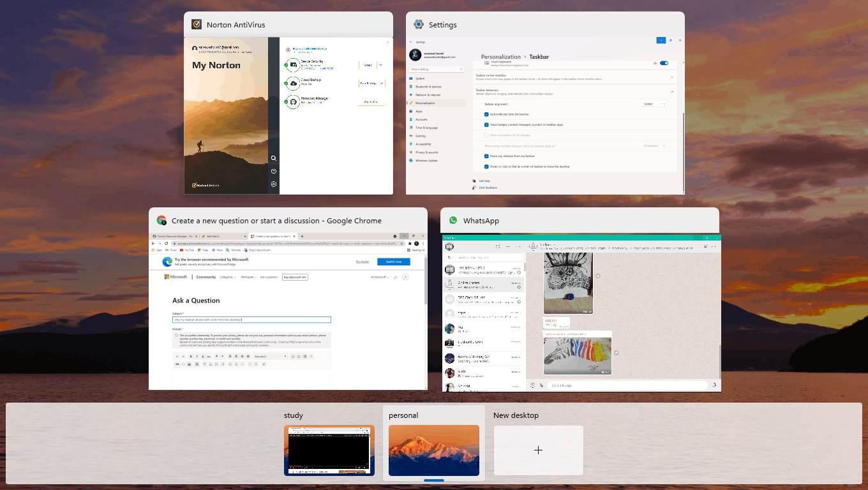868x490 pixels.
Task: Click the Chrome bookmark star icon
Action: pos(401,244)
